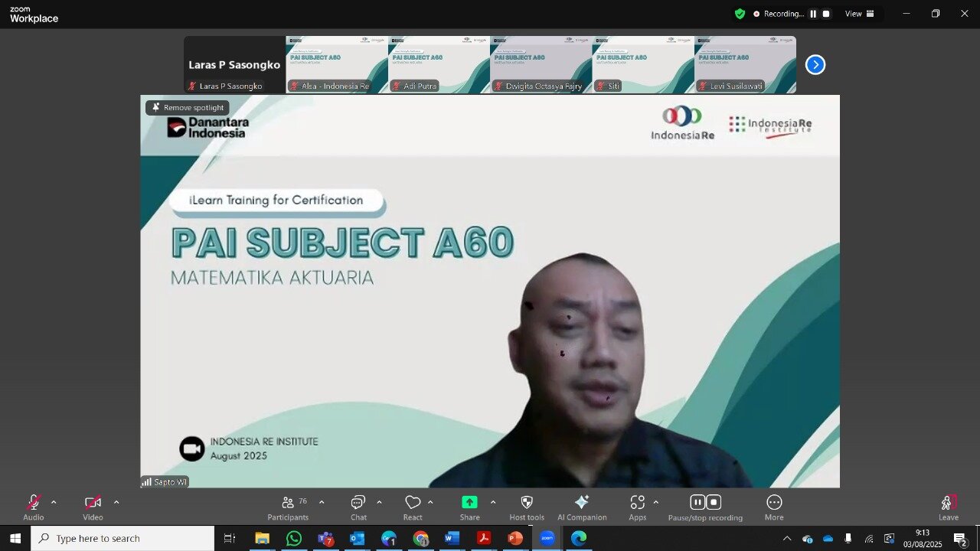This screenshot has width=980, height=551.
Task: Open the View layout menu
Action: click(859, 14)
